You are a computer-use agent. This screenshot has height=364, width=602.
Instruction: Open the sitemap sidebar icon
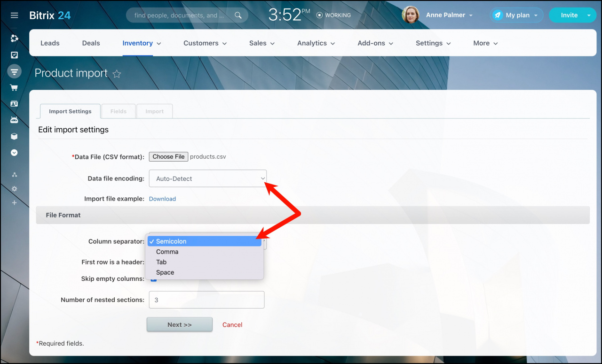click(14, 175)
